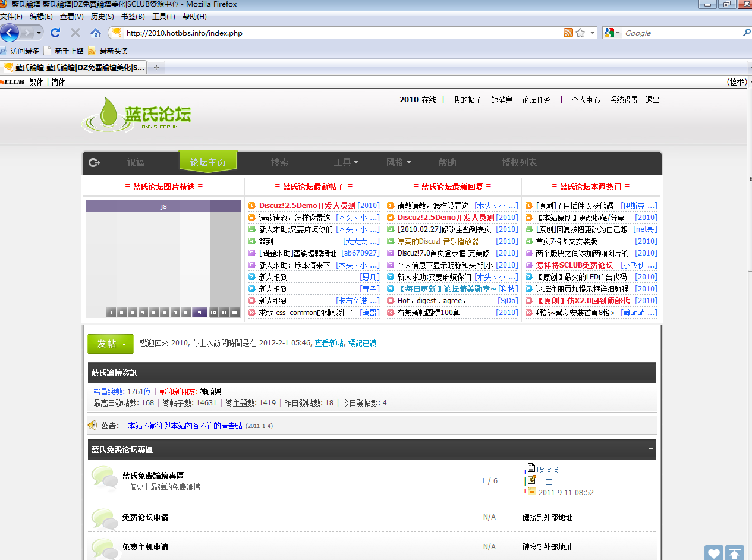The width and height of the screenshot is (752, 560).
Task: Expand the 工具 dropdown in forum navigation
Action: 346,162
